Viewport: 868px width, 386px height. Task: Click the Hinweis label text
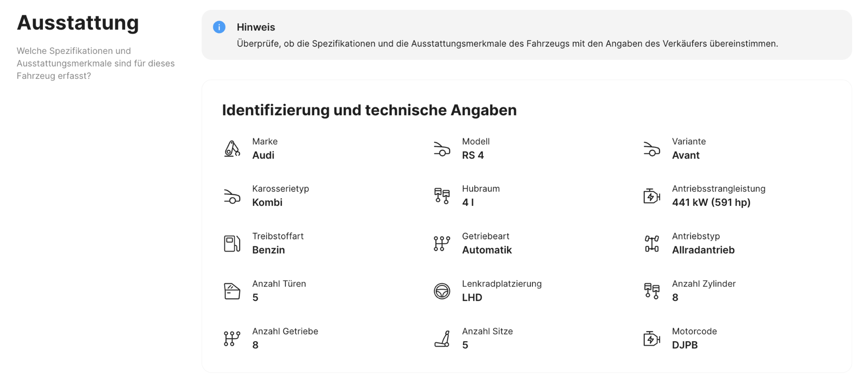point(256,27)
